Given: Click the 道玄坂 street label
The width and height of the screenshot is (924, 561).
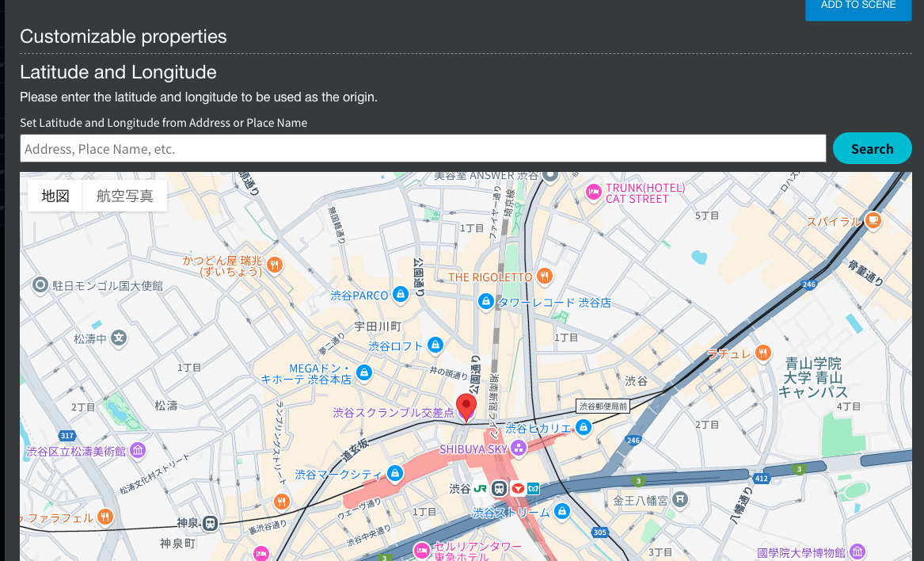Looking at the screenshot, I should (x=355, y=449).
